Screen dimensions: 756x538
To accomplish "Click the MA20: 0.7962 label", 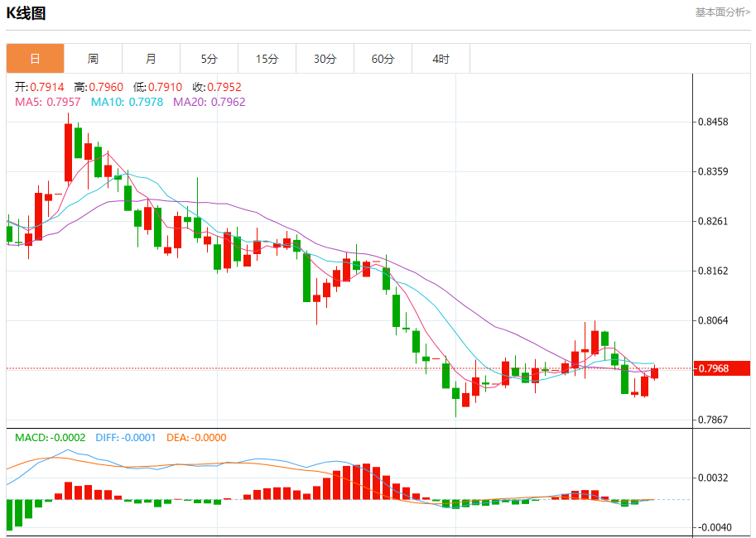I will pos(209,102).
